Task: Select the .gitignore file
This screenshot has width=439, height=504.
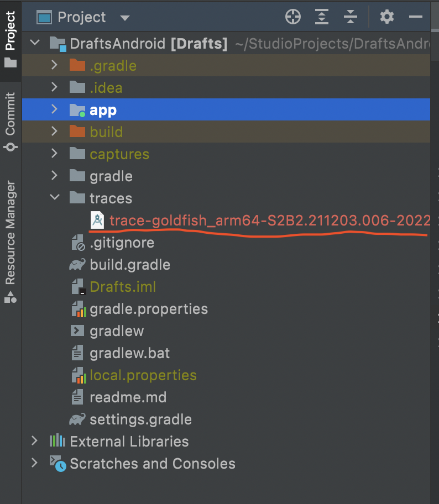Action: coord(122,243)
